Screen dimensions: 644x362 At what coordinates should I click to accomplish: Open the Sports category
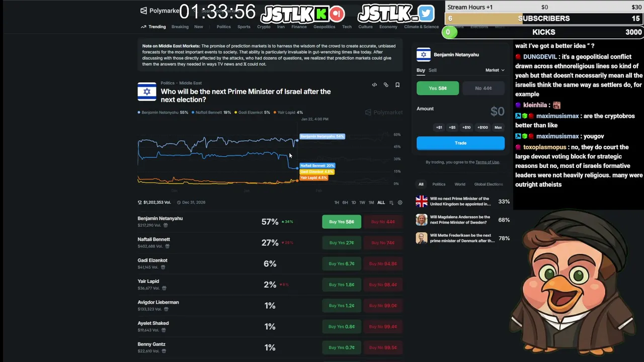click(244, 27)
